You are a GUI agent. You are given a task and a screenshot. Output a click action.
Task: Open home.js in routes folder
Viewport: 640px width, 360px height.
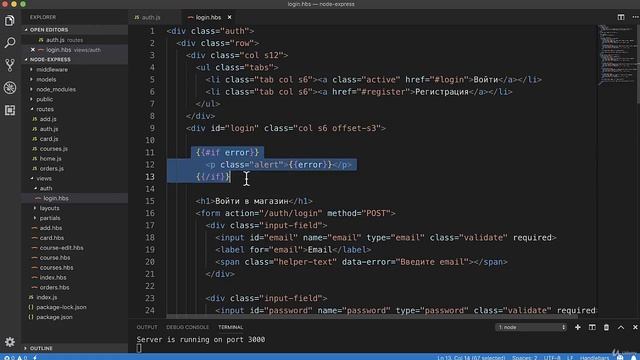[x=50, y=159]
